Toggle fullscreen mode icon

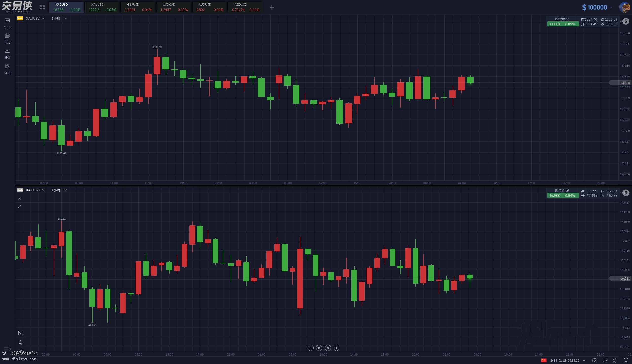pos(626,360)
